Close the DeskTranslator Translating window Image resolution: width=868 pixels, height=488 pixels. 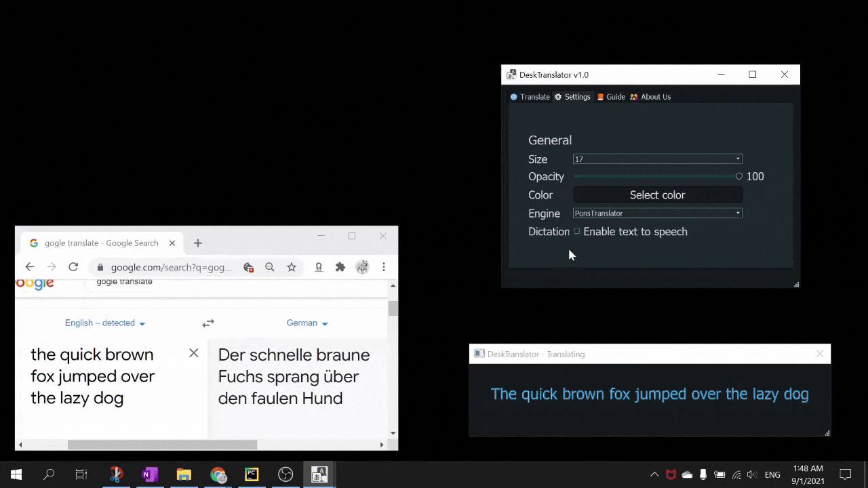click(820, 354)
